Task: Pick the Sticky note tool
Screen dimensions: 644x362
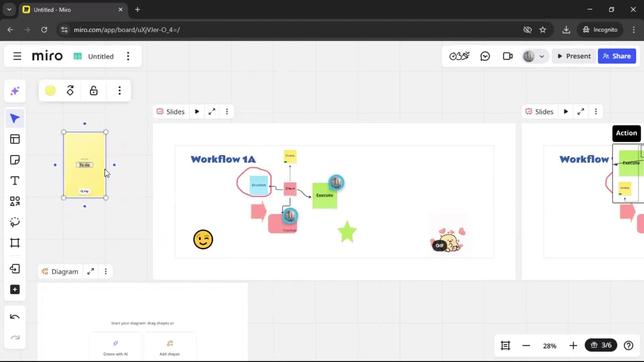Action: pyautogui.click(x=15, y=160)
